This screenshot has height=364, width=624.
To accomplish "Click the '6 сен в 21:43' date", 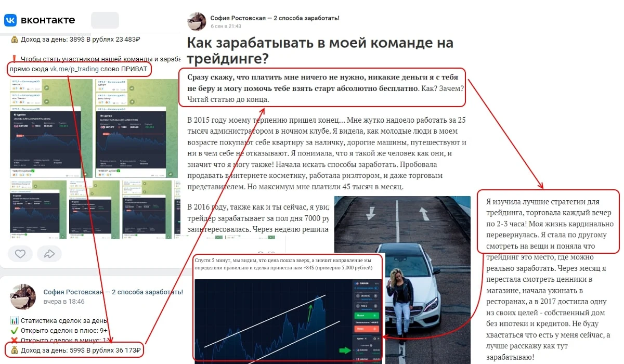I will pyautogui.click(x=226, y=26).
